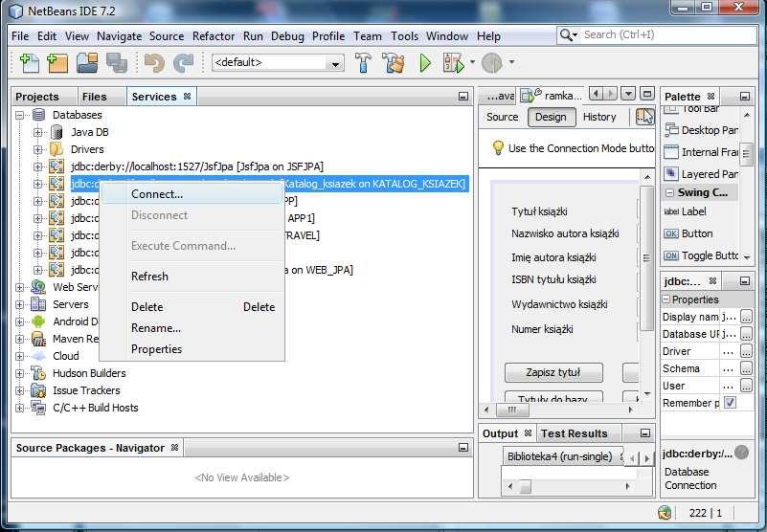The image size is (767, 532).
Task: Select the Biblioteka4 (run-single) output tab
Action: (x=559, y=456)
